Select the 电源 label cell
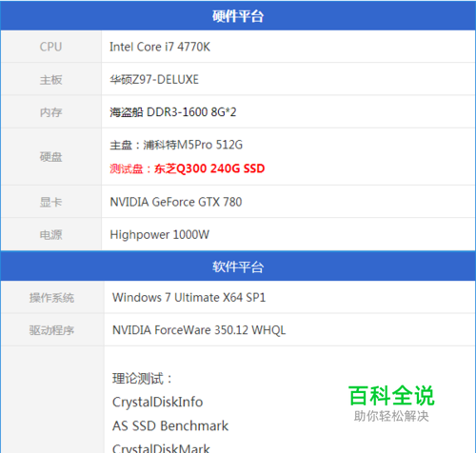Screen dimensions: 476x453 click(50, 234)
